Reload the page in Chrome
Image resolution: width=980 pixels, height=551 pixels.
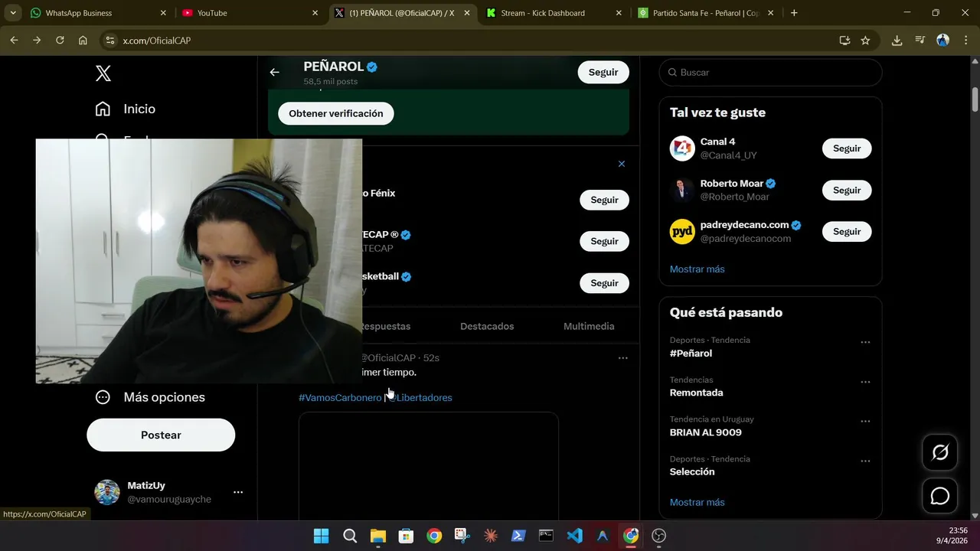tap(60, 40)
